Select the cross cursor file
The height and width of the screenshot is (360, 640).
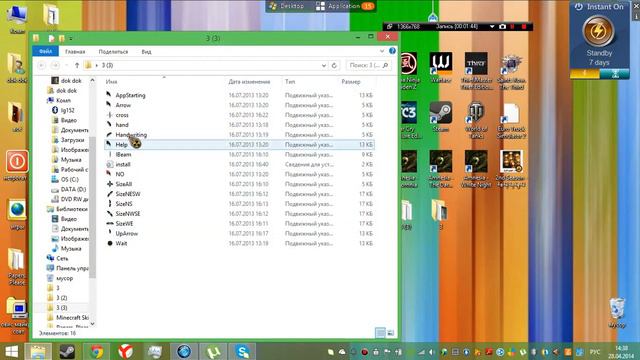pyautogui.click(x=122, y=115)
